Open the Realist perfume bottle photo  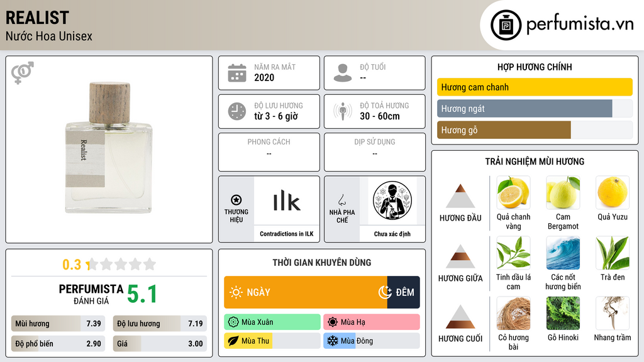[x=109, y=148]
